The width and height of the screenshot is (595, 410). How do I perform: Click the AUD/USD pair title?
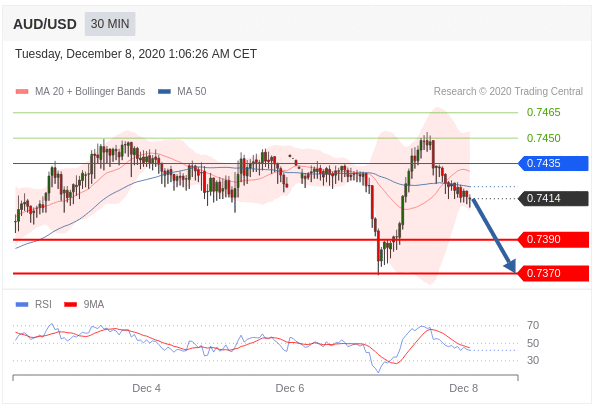[45, 24]
